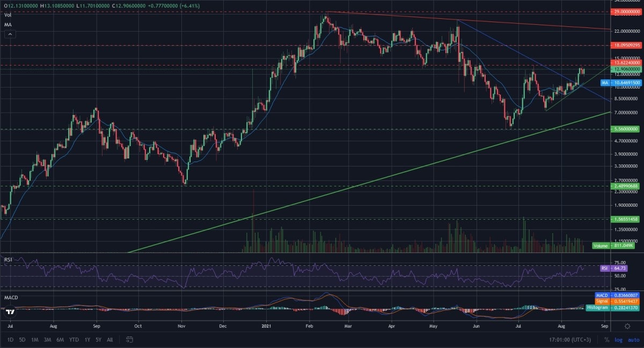Click the MA label in the legend

pos(7,24)
